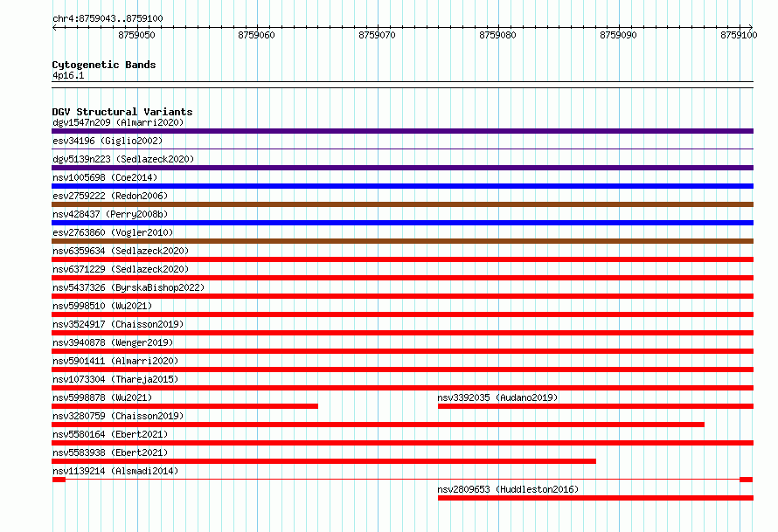Click the nsv5998878 (Wu2021) label
This screenshot has width=778, height=532.
pyautogui.click(x=102, y=397)
